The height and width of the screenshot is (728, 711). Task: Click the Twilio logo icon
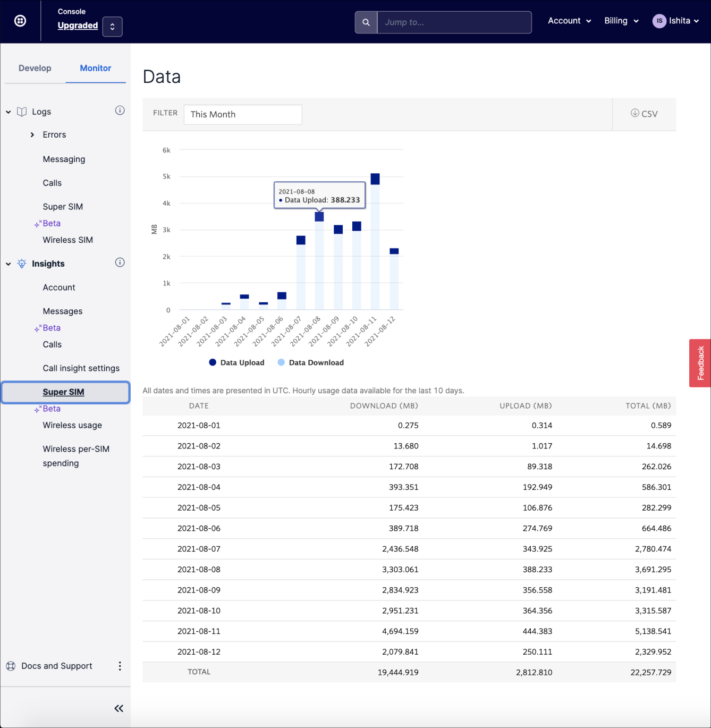point(20,21)
